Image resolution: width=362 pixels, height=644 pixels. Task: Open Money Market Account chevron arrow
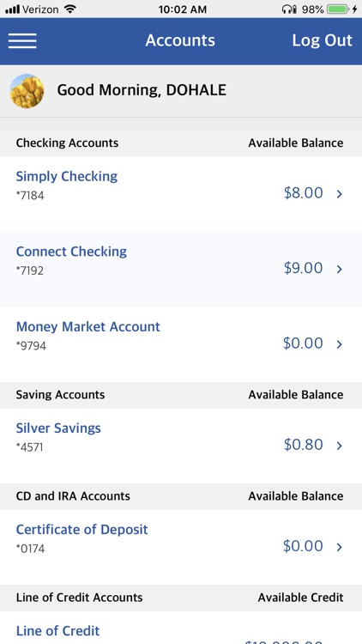[340, 344]
